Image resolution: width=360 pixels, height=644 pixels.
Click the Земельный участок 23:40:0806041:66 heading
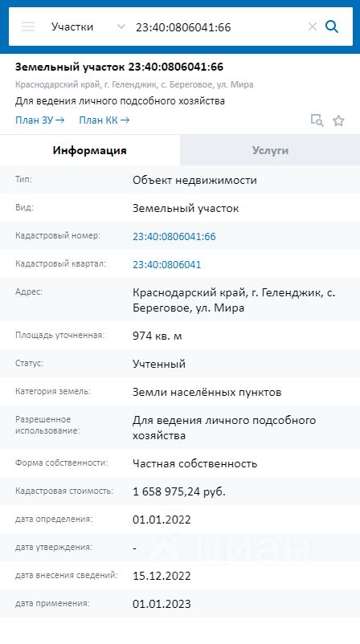(x=119, y=67)
